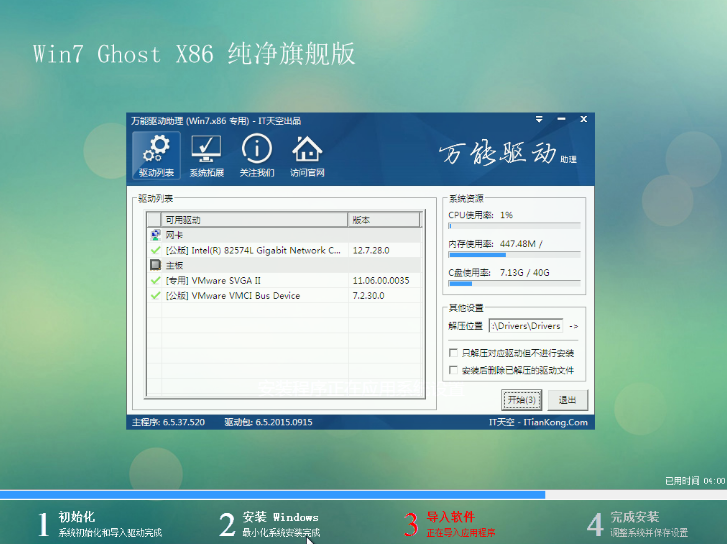Select the Intel(R) 82574L Gigabit Network row text
This screenshot has width=727, height=544.
tap(253, 250)
